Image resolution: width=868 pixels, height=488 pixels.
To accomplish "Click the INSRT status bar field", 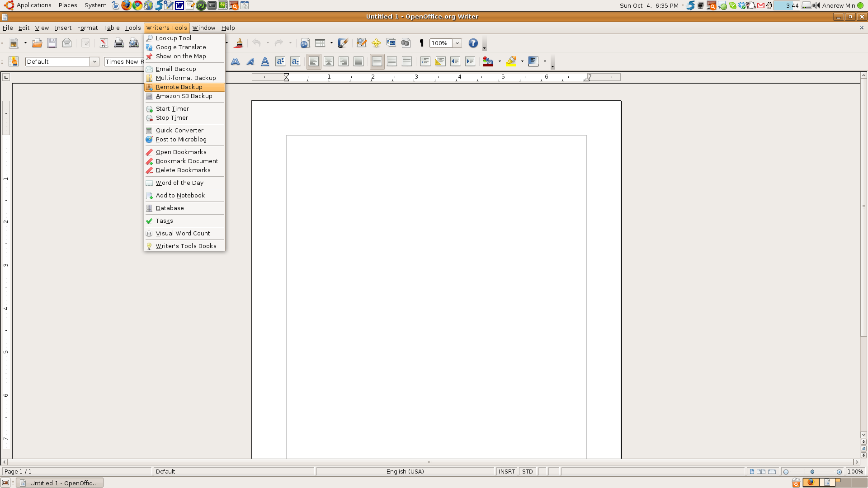I will click(x=506, y=471).
